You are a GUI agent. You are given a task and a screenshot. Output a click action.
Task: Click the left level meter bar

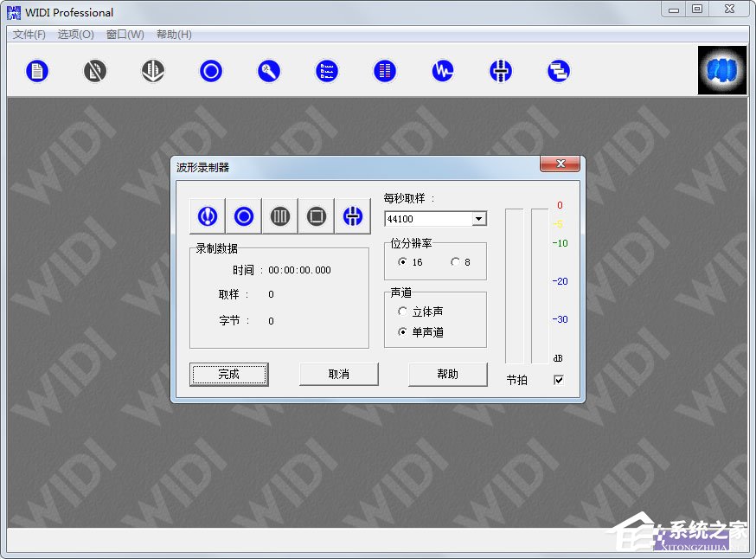[x=514, y=286]
